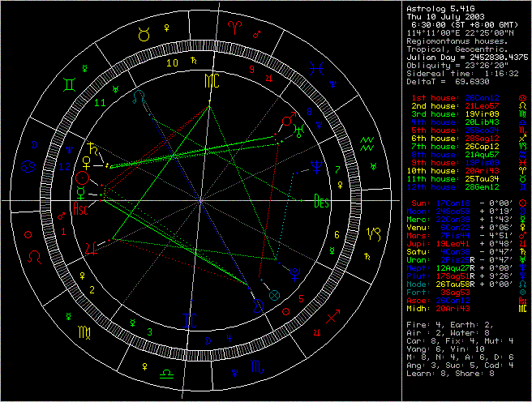Click the red Asc label inside the chart wheel
This screenshot has width=532, height=402.
pyautogui.click(x=83, y=205)
